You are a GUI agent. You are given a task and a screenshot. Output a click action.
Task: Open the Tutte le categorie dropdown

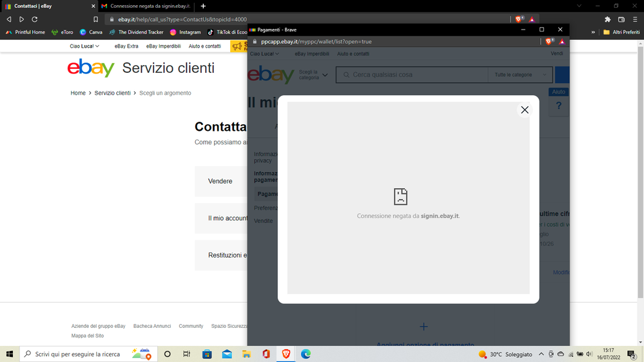coord(520,75)
